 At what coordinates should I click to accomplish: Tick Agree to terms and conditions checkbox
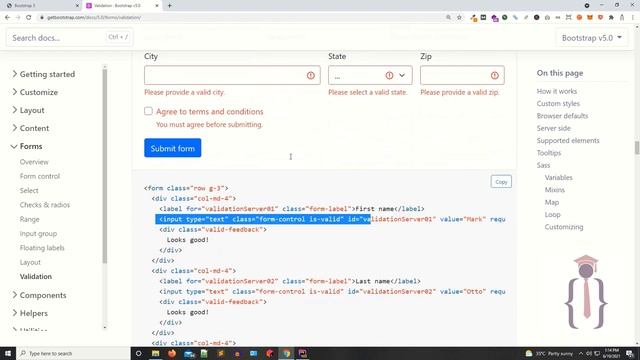148,111
